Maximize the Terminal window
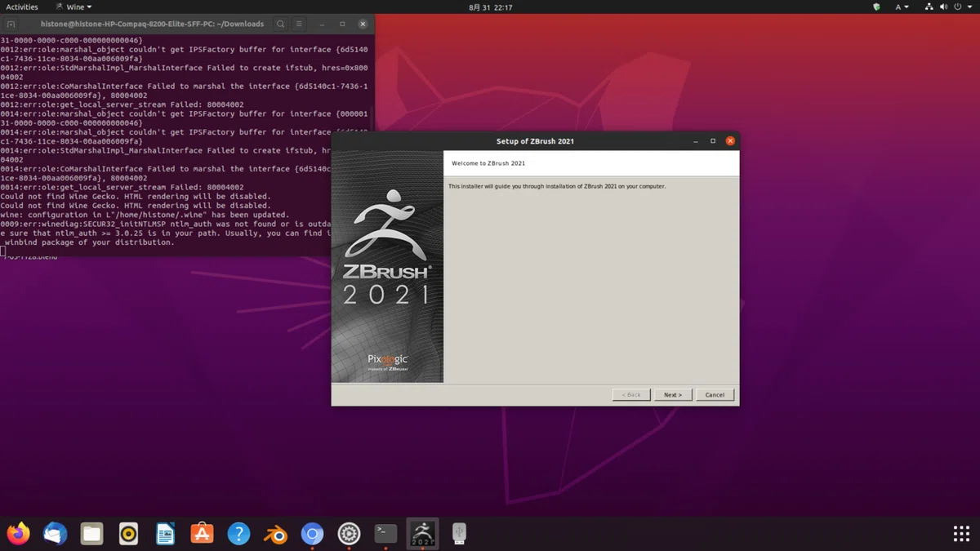This screenshot has height=551, width=980. [342, 24]
